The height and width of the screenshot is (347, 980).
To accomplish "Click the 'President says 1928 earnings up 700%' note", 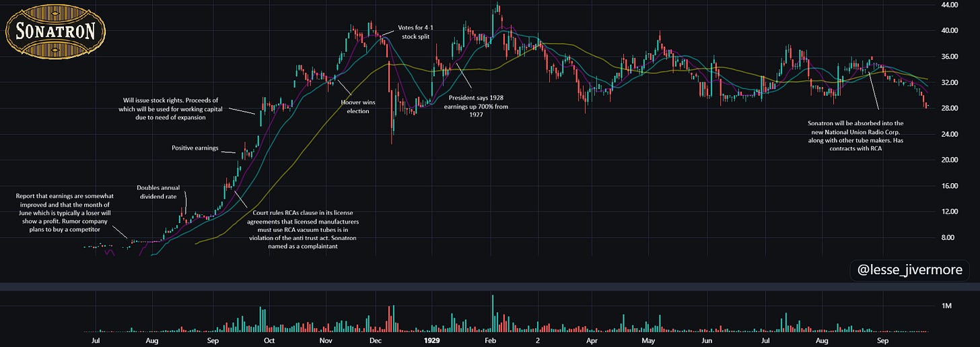I will coord(477,106).
